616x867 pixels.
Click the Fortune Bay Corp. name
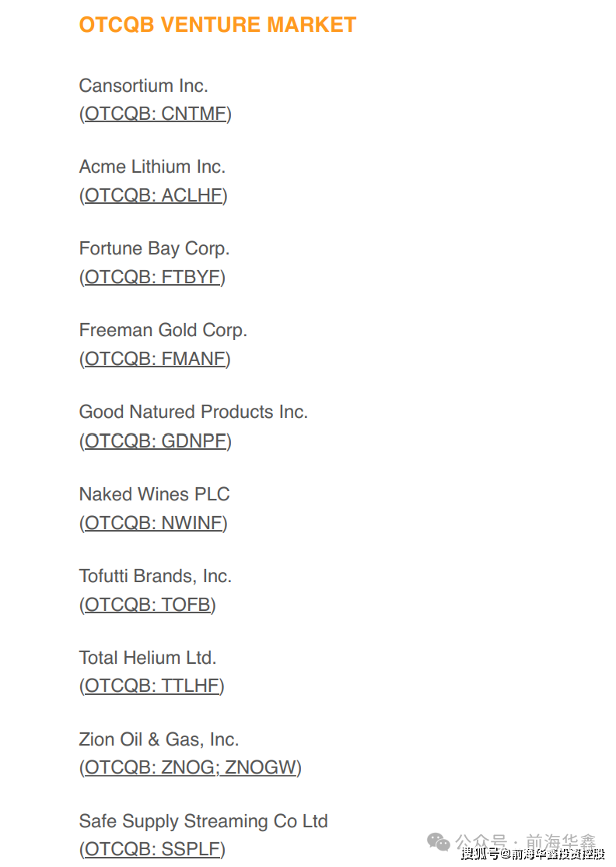coord(155,248)
